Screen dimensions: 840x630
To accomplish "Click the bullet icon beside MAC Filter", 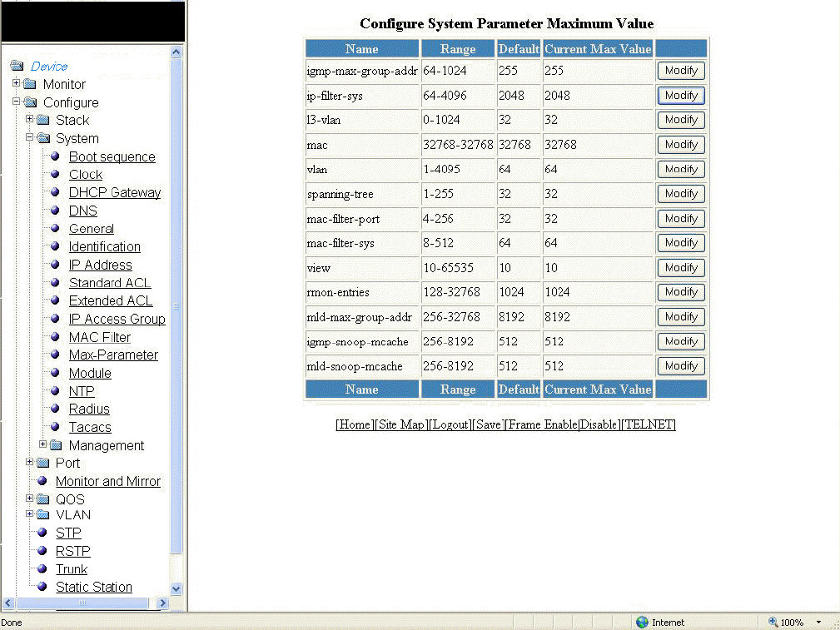I will [55, 337].
